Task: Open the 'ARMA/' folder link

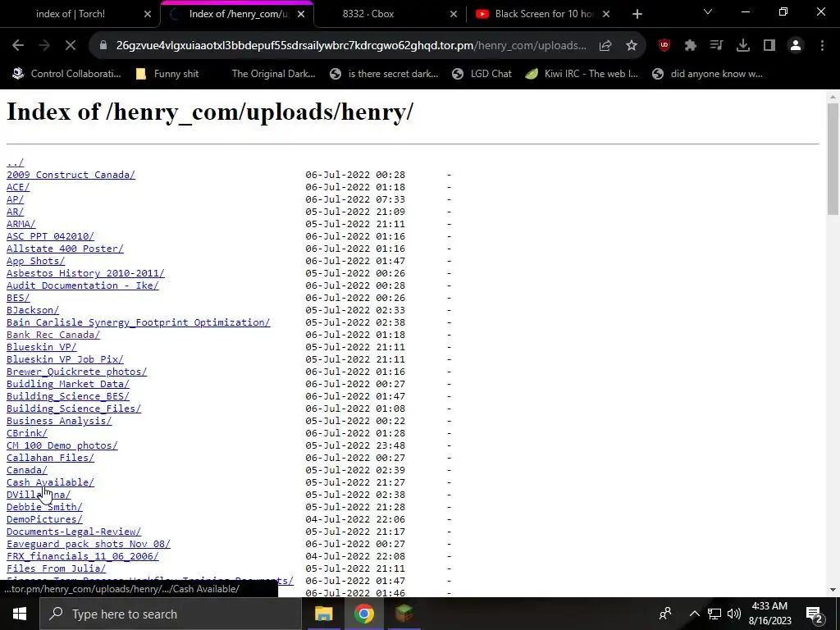Action: [21, 224]
